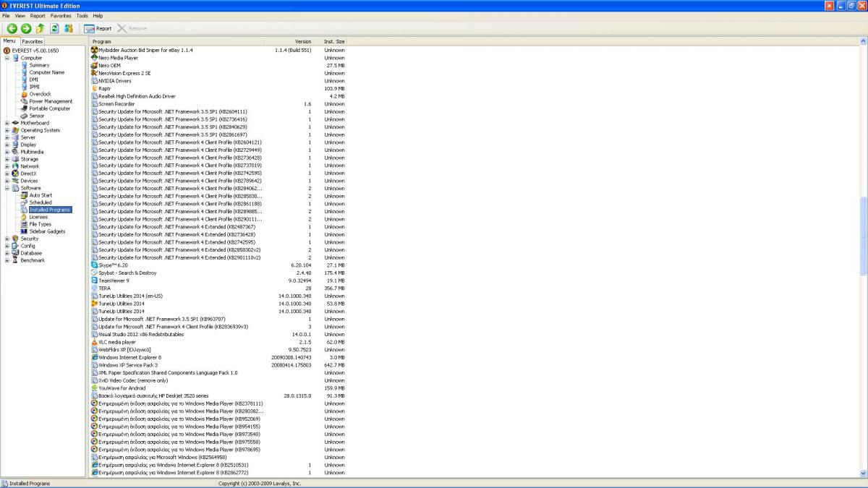The height and width of the screenshot is (488, 868).
Task: Select XviD Video Codec (remove only) row
Action: (218, 380)
